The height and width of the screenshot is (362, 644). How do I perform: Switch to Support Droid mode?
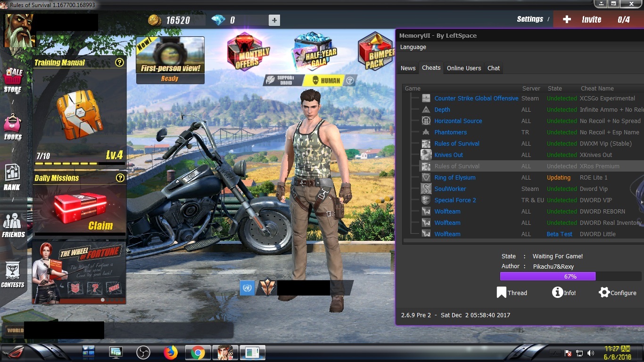(x=282, y=81)
